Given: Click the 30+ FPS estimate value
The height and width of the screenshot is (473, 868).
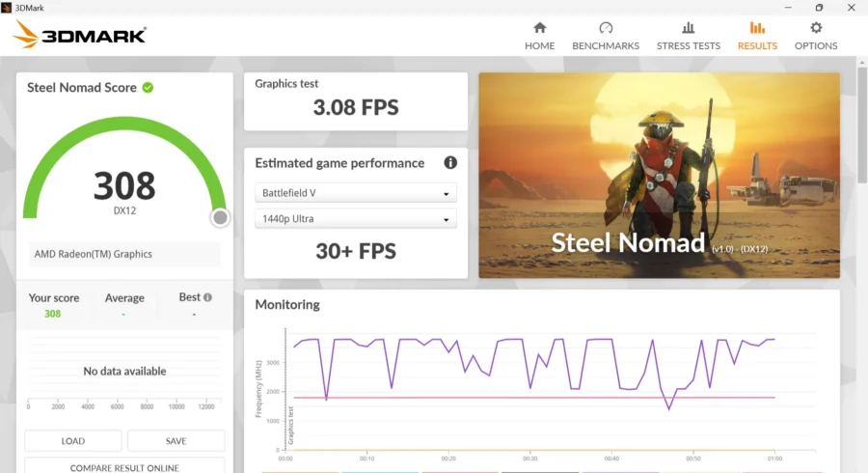Looking at the screenshot, I should [x=355, y=251].
